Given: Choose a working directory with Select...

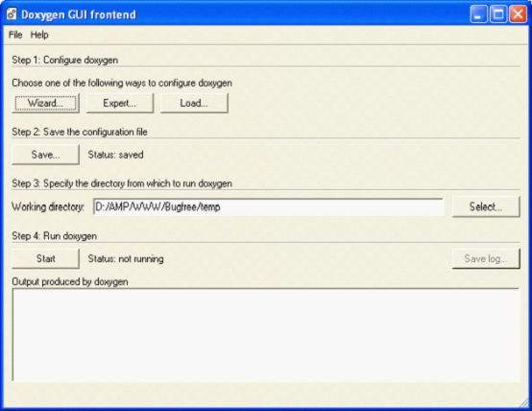Looking at the screenshot, I should coord(486,206).
